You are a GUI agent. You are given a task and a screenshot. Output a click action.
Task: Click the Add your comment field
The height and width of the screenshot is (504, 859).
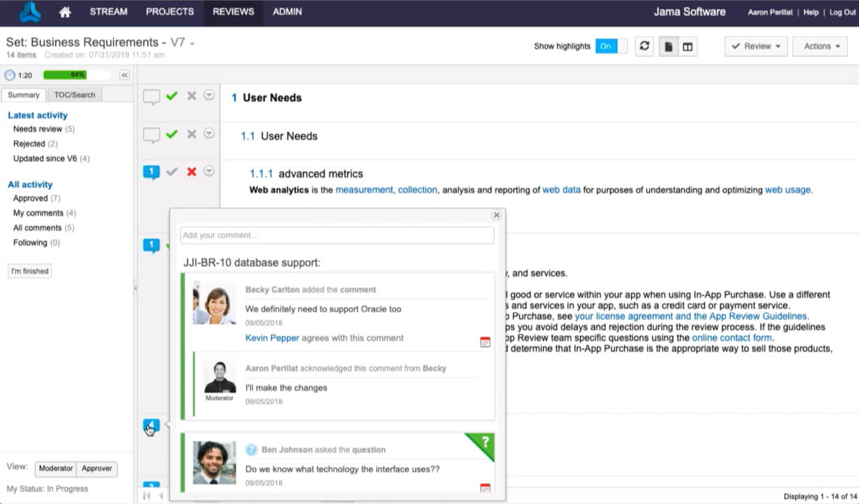coord(337,236)
